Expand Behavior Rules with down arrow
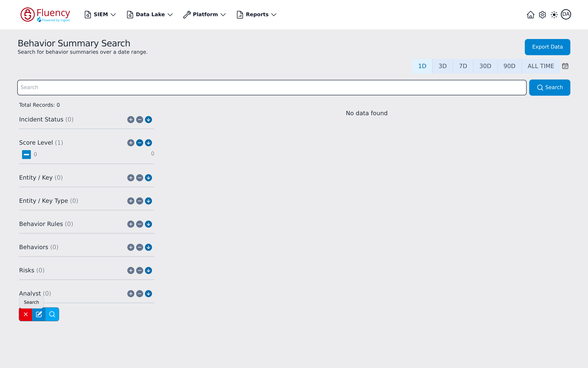This screenshot has height=368, width=588. (x=148, y=224)
